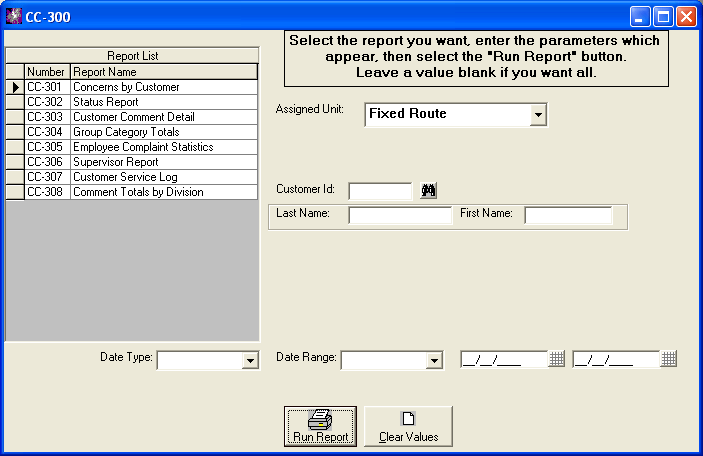
Task: Click the Customer Id input field
Action: 380,191
